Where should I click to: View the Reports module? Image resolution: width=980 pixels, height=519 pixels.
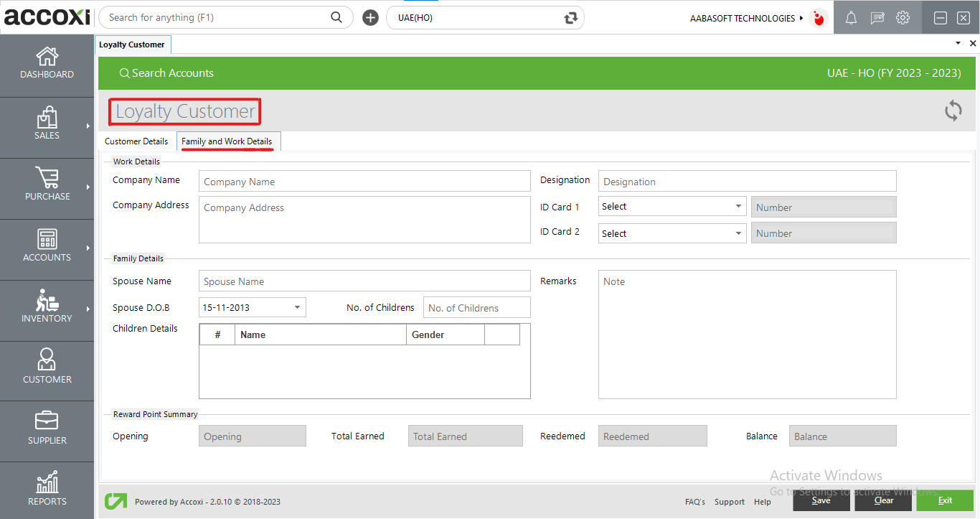coord(47,490)
